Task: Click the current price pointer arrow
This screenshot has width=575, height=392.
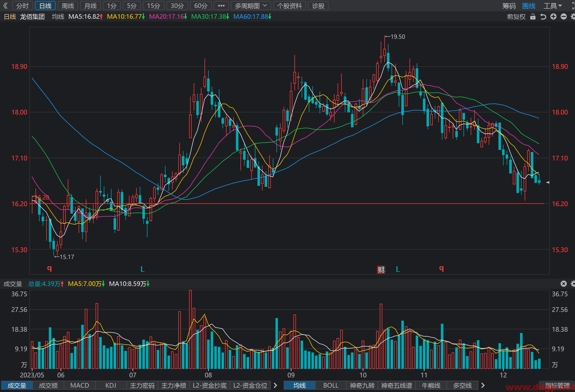Action: point(548,182)
